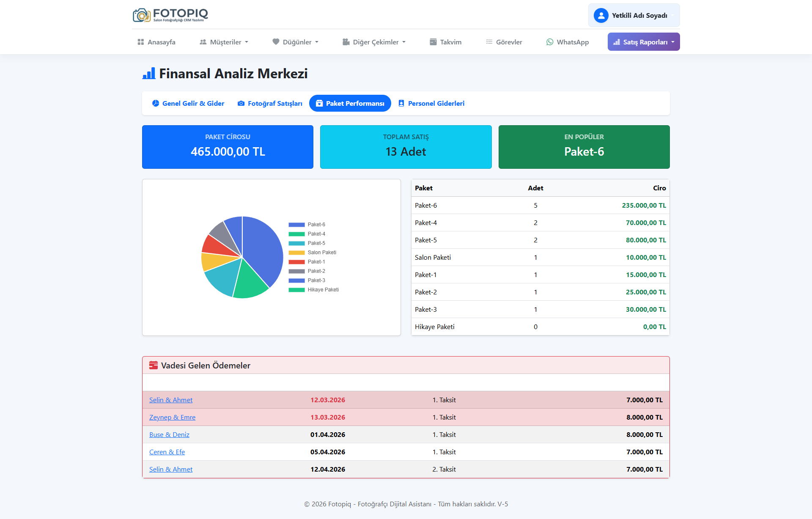This screenshot has height=519, width=812.
Task: Toggle Paket-6 legend swatch in chart
Action: 296,225
